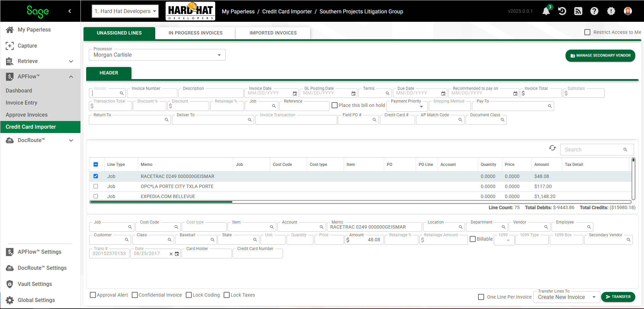Collapse the sidebar with the arrow
644x309 pixels.
pyautogui.click(x=70, y=11)
